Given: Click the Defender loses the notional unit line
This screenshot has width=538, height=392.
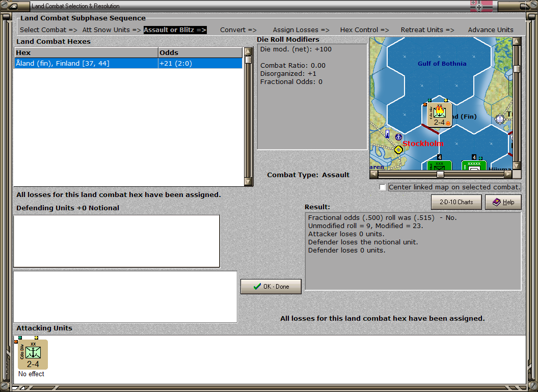Looking at the screenshot, I should [x=363, y=242].
